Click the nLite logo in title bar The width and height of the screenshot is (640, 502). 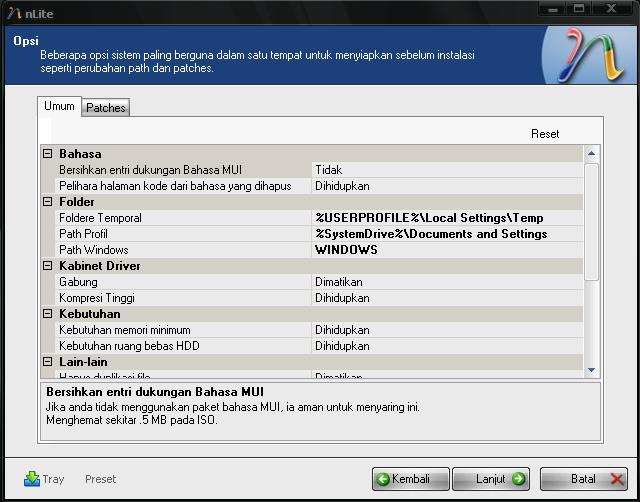tap(14, 13)
